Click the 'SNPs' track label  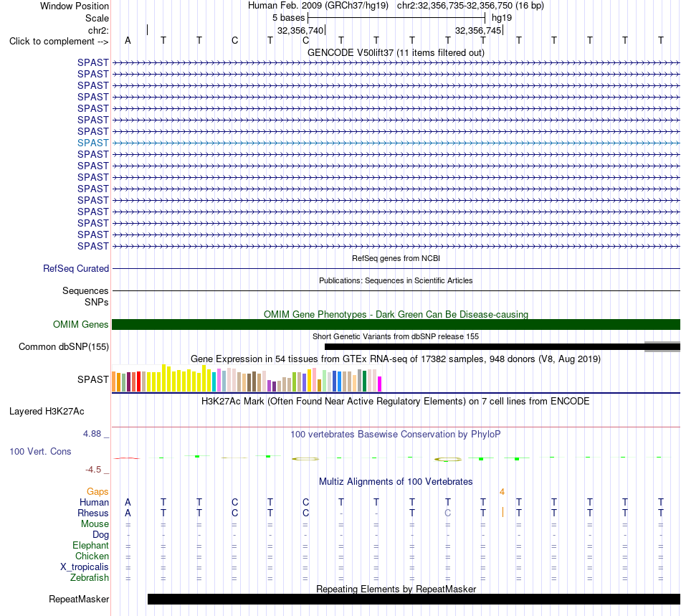[97, 302]
